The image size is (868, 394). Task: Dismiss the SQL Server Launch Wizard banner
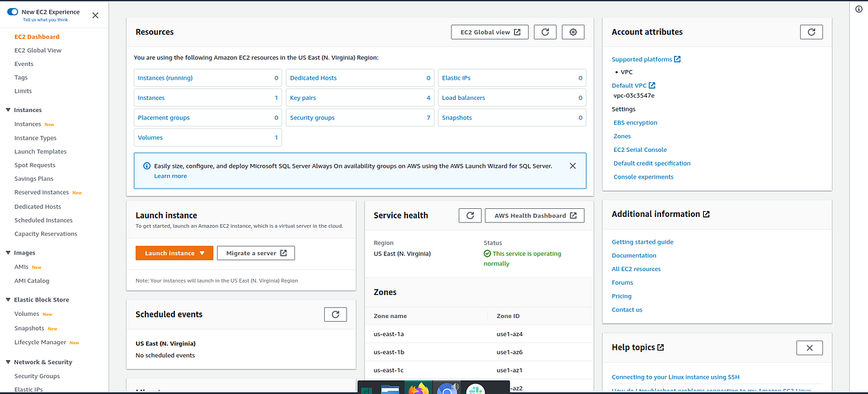point(573,166)
